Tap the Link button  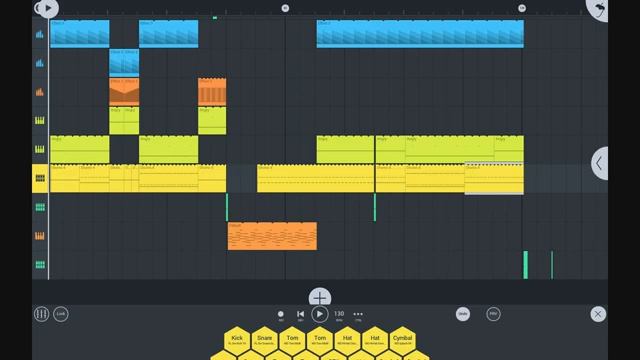click(61, 314)
